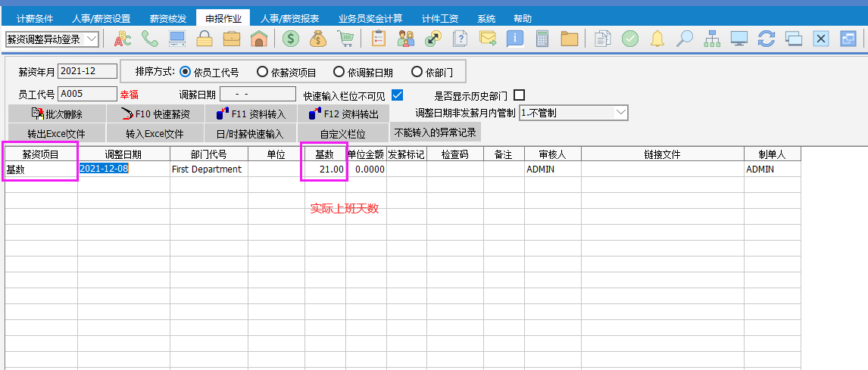Viewport: 868px width, 370px height.
Task: Click the 员工代号 A005 input field
Action: pos(87,94)
